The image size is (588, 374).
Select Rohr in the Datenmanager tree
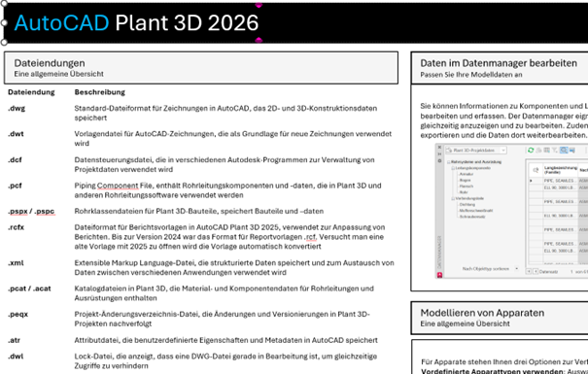tap(464, 192)
